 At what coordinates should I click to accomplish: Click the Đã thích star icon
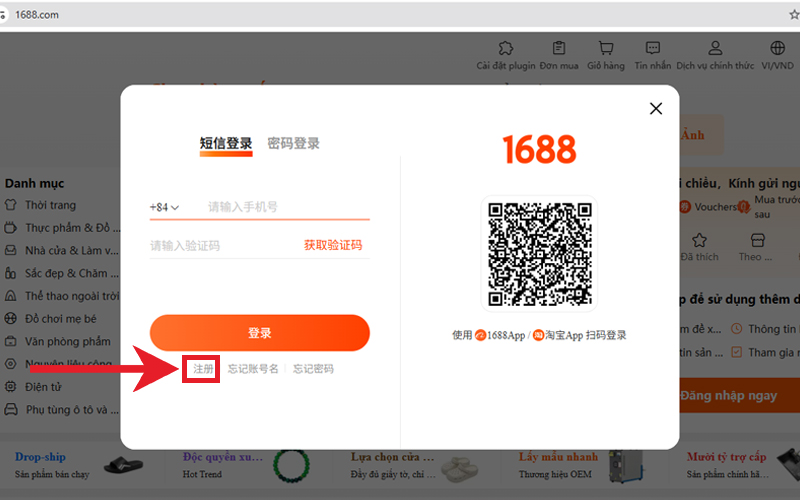tap(699, 240)
